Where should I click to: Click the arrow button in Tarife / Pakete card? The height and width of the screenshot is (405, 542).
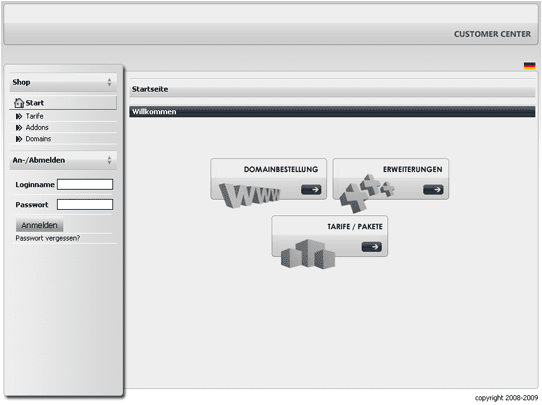(x=372, y=247)
